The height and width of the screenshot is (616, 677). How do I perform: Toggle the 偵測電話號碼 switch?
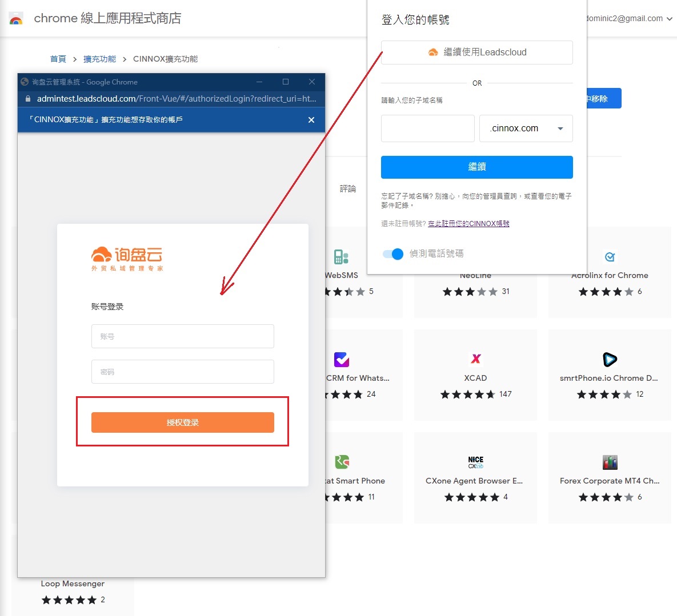393,253
